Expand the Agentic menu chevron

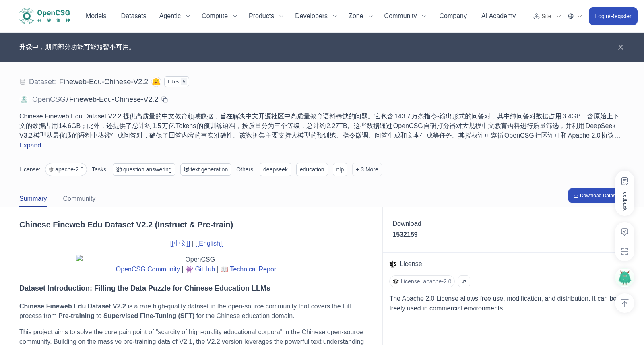(x=188, y=16)
